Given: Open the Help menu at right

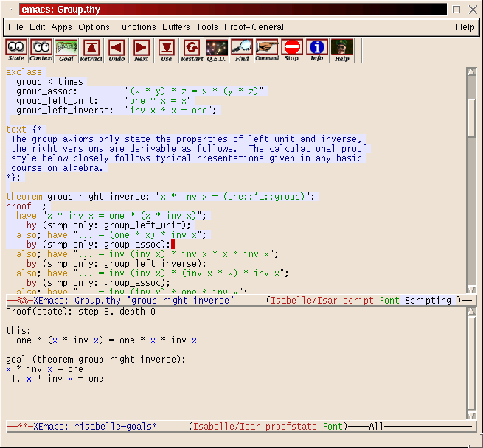Looking at the screenshot, I should (x=465, y=27).
